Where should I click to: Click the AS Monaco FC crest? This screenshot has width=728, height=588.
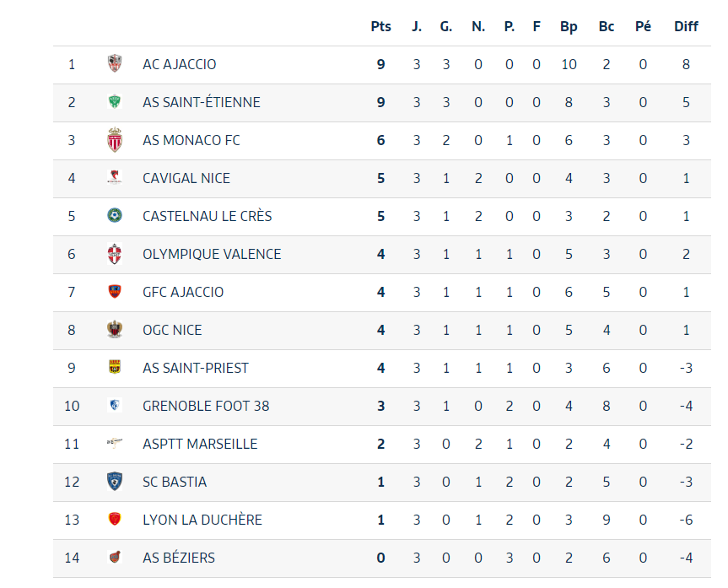click(x=115, y=140)
